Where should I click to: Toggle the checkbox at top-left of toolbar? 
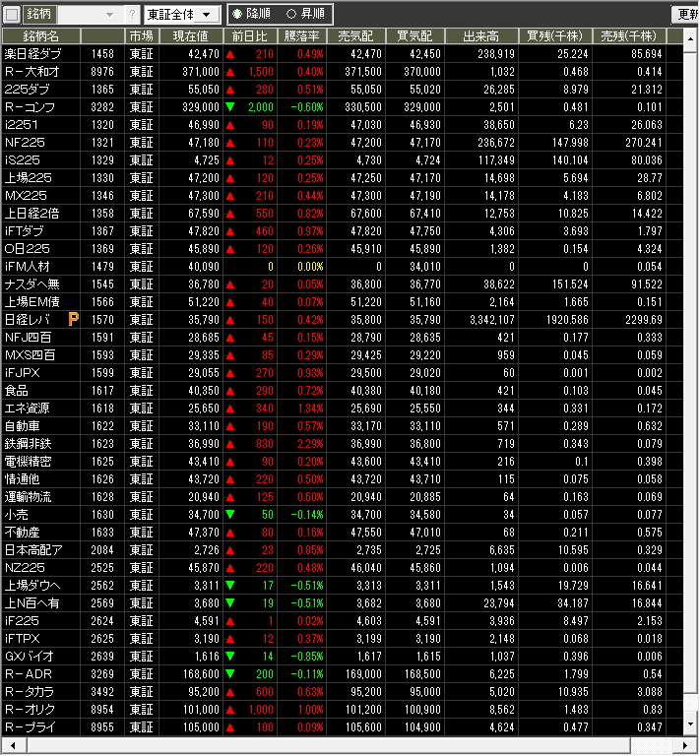click(11, 15)
